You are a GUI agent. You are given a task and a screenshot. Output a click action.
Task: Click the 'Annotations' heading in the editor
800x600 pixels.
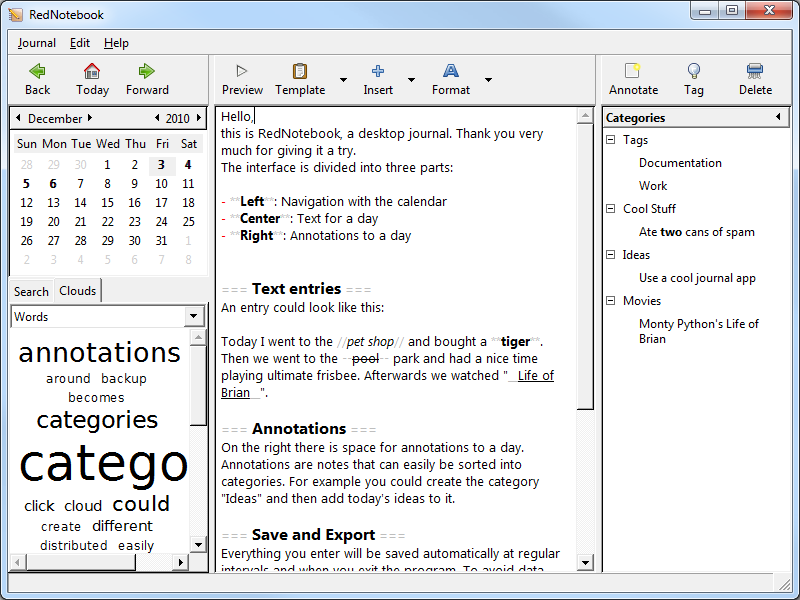point(299,429)
